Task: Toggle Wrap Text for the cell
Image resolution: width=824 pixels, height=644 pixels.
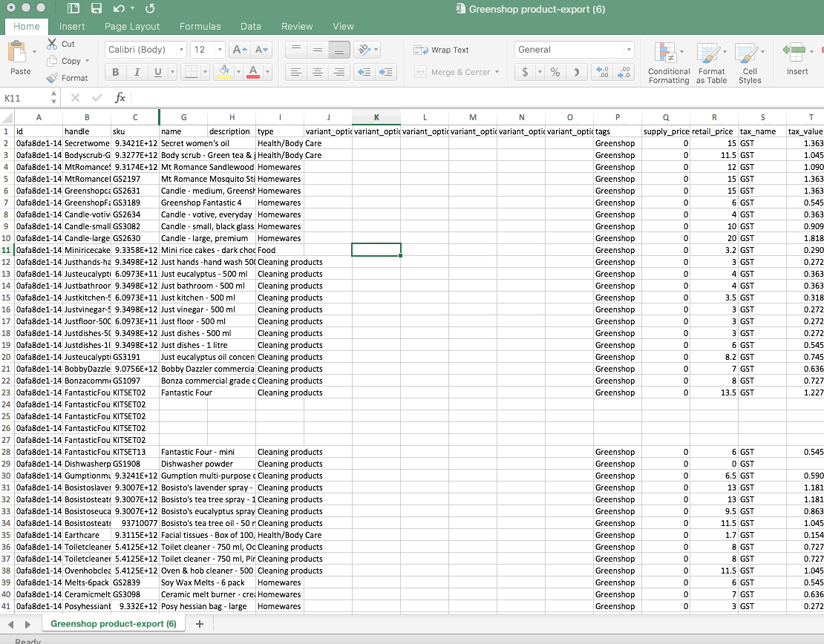Action: point(442,50)
